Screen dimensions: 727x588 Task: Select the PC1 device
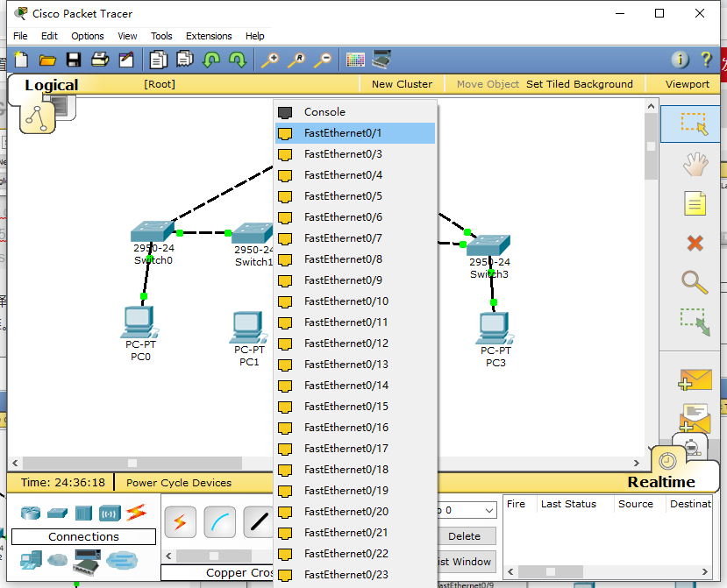pyautogui.click(x=249, y=328)
